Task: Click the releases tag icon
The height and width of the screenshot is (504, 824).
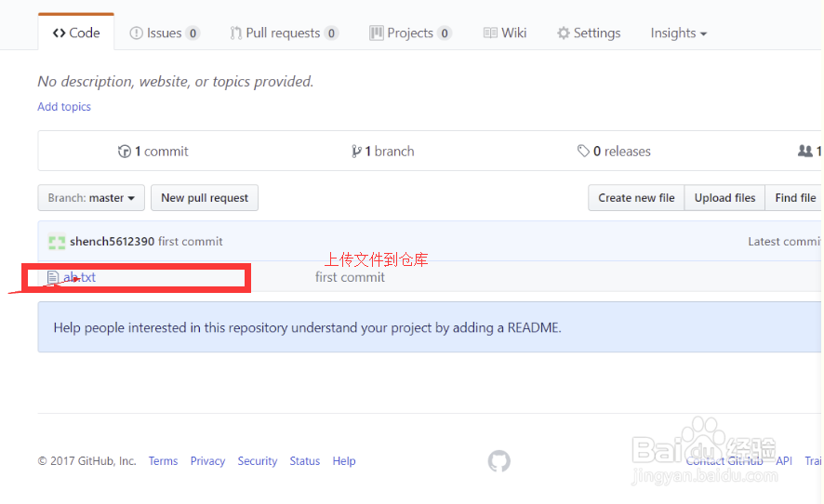Action: coord(583,152)
